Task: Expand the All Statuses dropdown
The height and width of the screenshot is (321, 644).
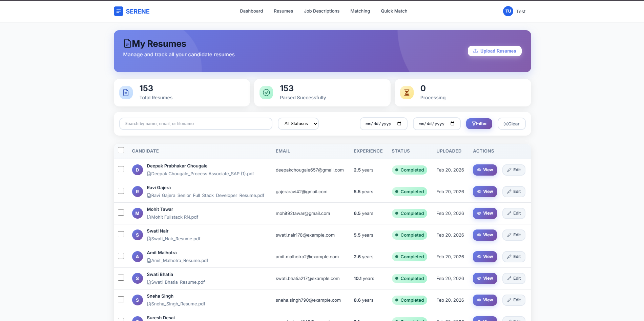Action: [x=298, y=124]
